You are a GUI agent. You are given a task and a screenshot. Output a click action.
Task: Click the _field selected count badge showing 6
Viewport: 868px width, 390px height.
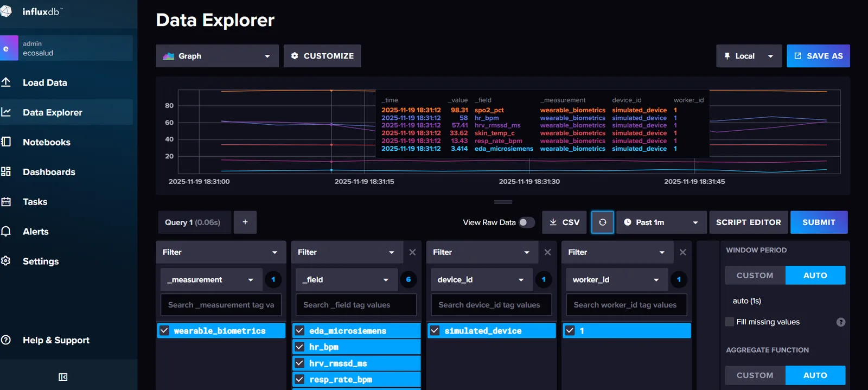point(409,280)
